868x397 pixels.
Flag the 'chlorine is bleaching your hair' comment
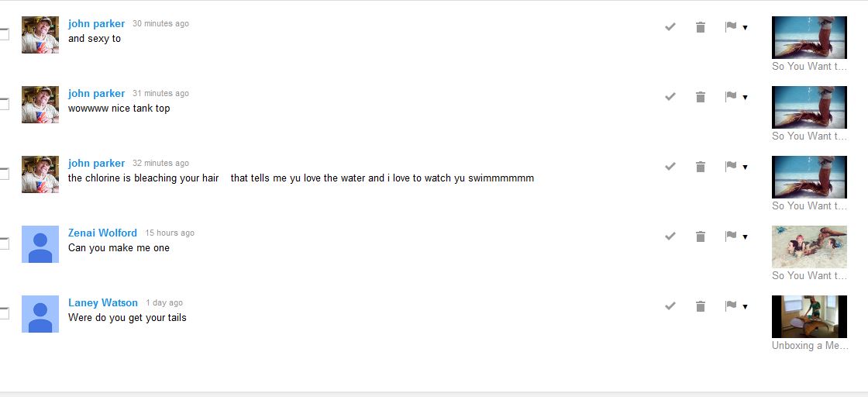click(x=730, y=167)
